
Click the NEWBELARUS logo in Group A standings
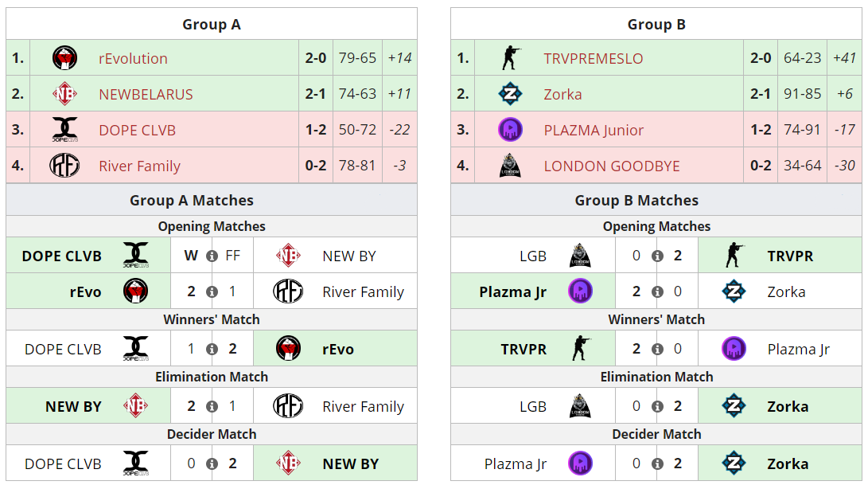tap(64, 94)
